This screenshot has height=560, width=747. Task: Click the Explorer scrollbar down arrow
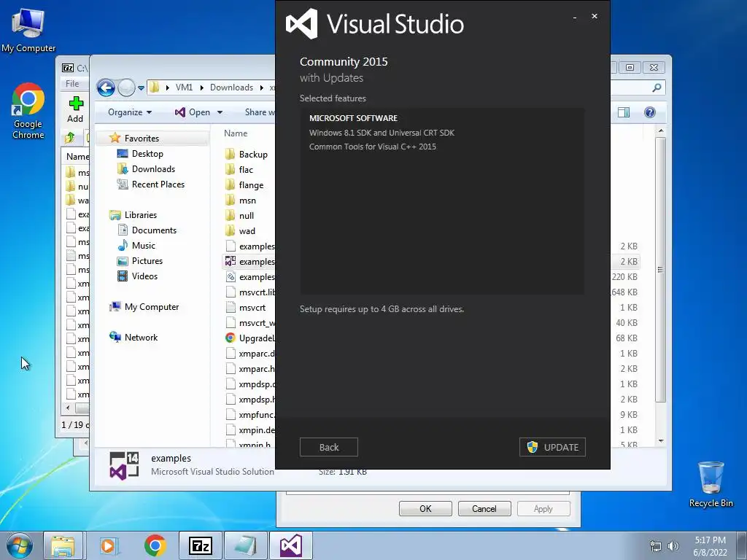click(660, 441)
